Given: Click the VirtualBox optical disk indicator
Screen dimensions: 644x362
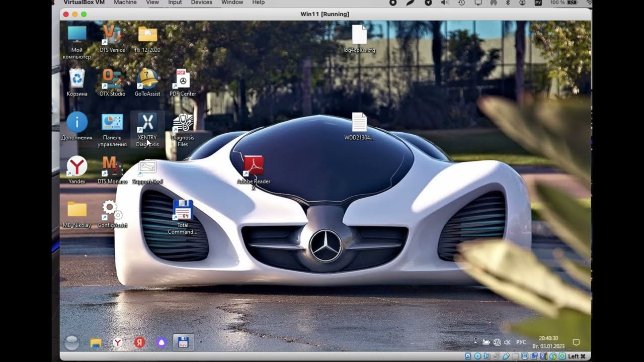Looking at the screenshot, I should (477, 356).
